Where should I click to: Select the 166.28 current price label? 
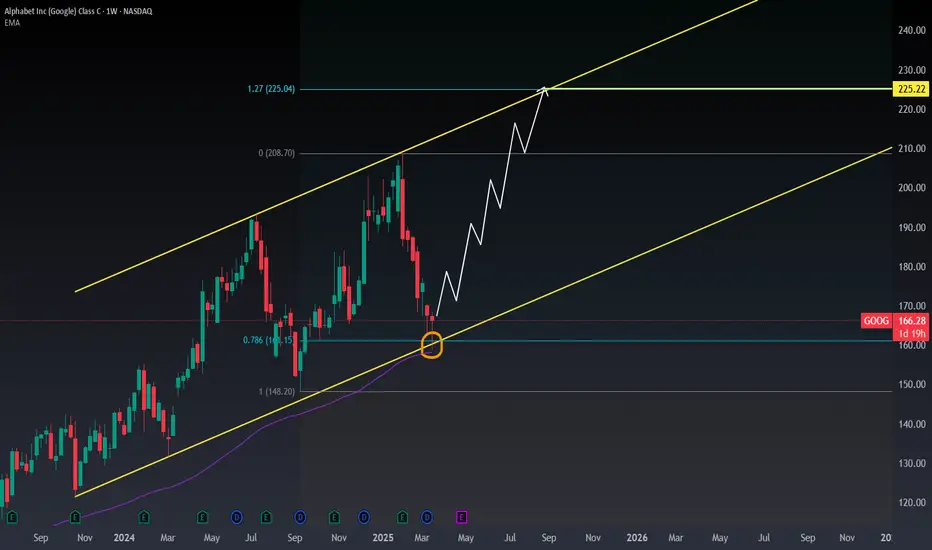point(911,321)
